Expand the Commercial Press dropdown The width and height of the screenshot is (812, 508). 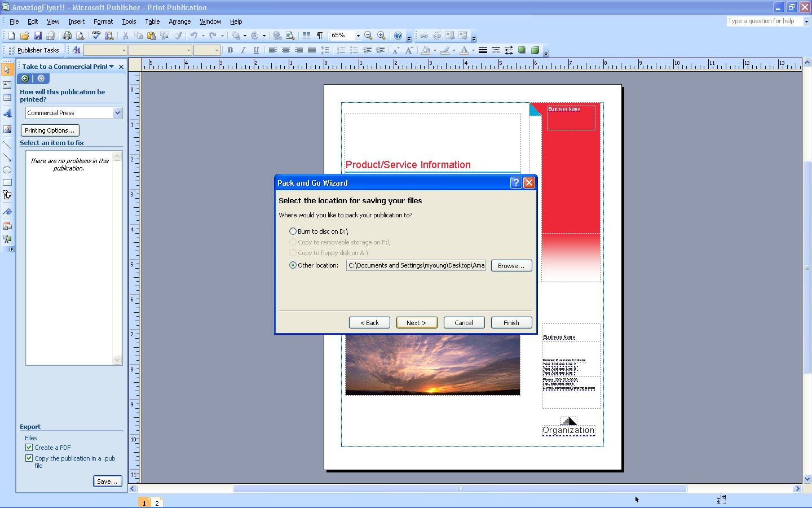click(117, 113)
